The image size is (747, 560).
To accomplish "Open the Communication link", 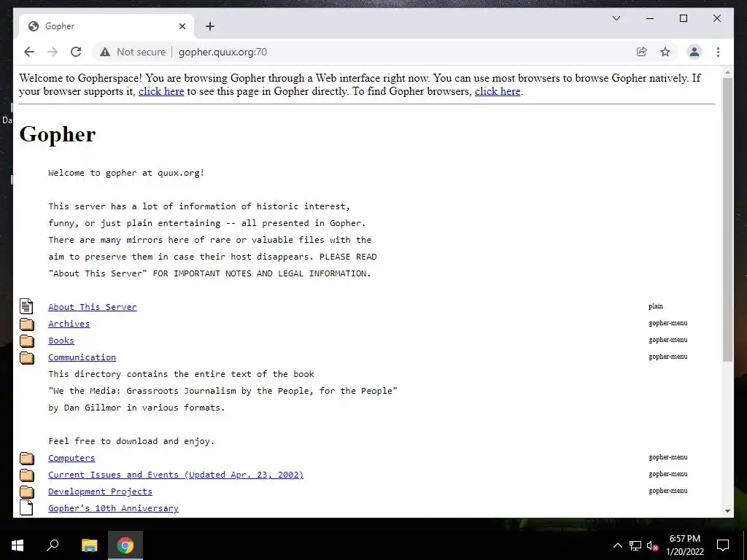I will click(x=82, y=357).
